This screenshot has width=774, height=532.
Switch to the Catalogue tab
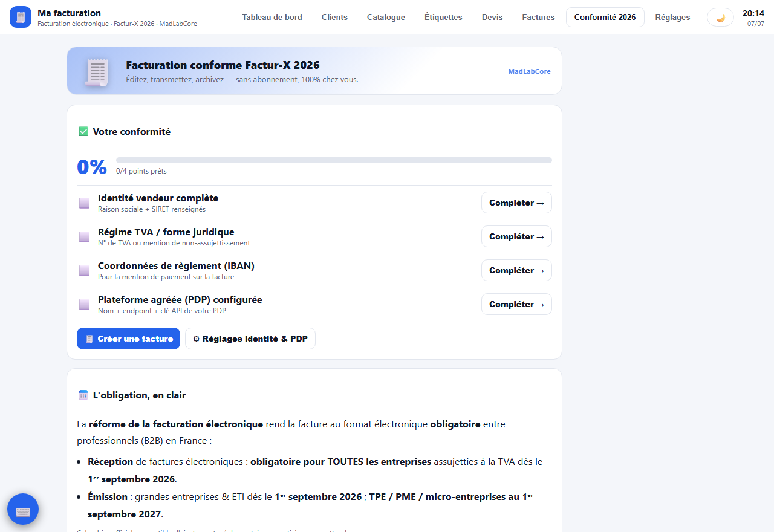(386, 17)
